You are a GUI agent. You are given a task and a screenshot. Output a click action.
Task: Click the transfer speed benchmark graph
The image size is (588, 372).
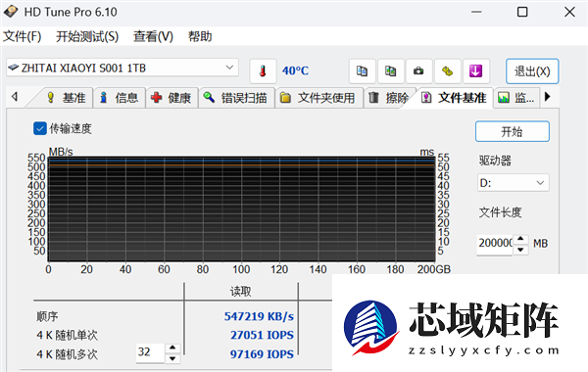242,209
